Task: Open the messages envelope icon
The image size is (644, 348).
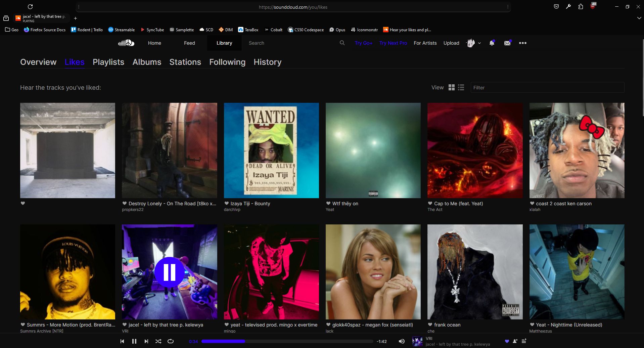Action: point(507,43)
